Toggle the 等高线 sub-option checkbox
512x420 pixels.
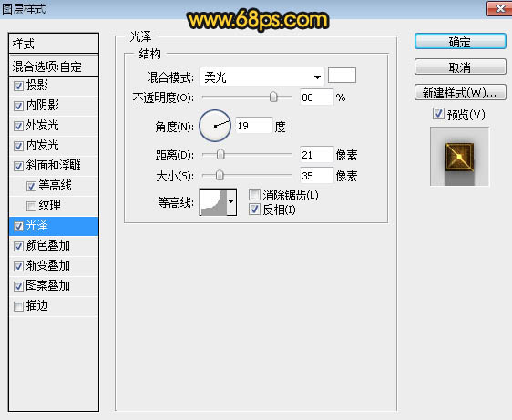click(31, 186)
